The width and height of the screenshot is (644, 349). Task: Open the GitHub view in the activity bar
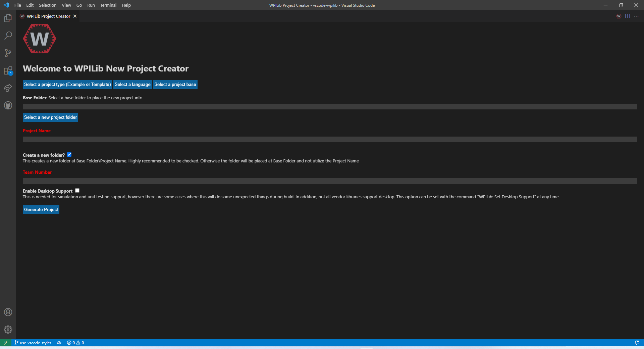pos(8,105)
